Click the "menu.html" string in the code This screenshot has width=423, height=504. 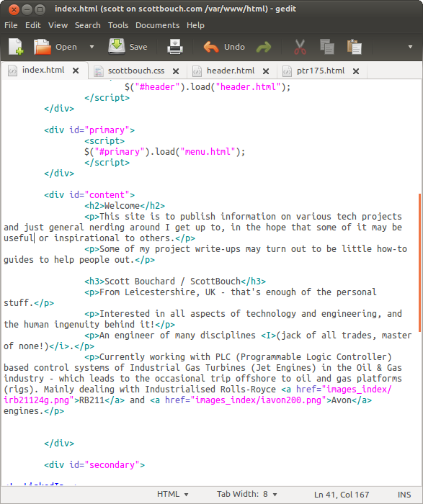208,151
